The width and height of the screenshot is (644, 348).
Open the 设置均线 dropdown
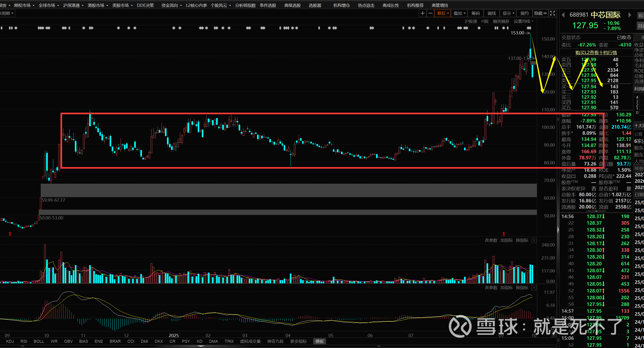[523, 21]
